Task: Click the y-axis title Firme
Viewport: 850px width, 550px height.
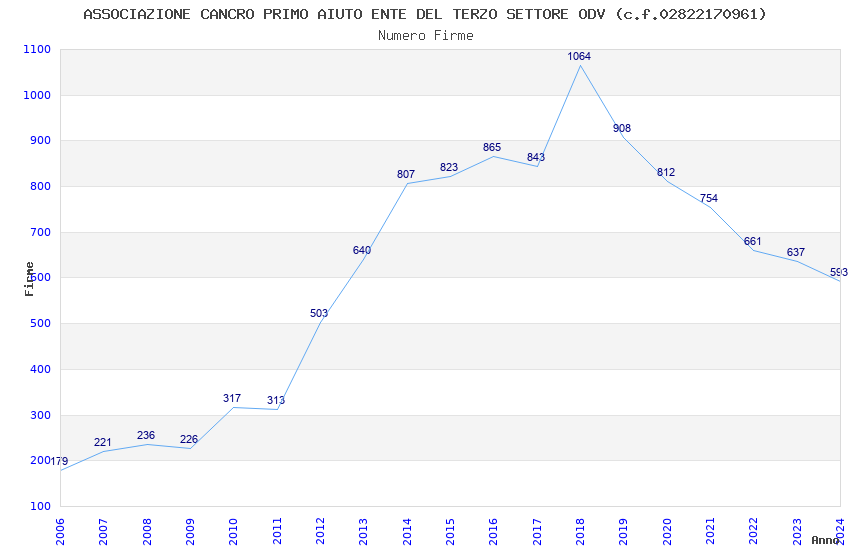Action: tap(29, 279)
